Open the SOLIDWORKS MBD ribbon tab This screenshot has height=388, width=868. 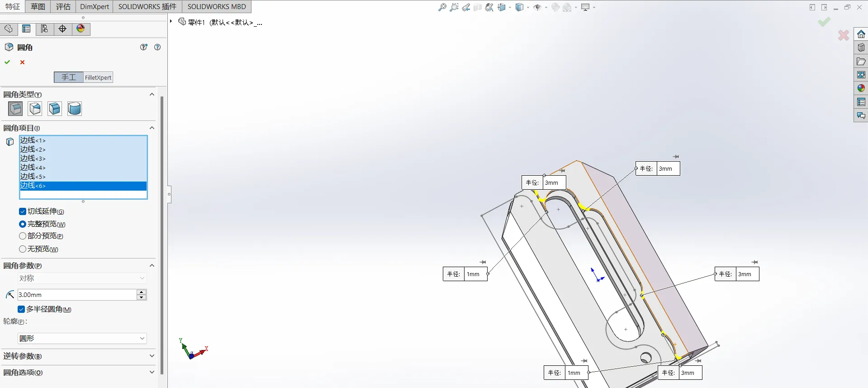click(217, 7)
